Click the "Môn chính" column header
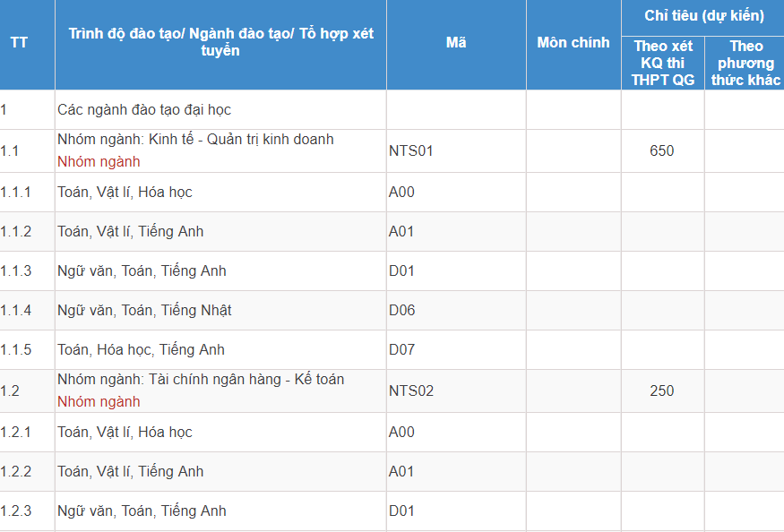The width and height of the screenshot is (784, 532). [x=573, y=43]
